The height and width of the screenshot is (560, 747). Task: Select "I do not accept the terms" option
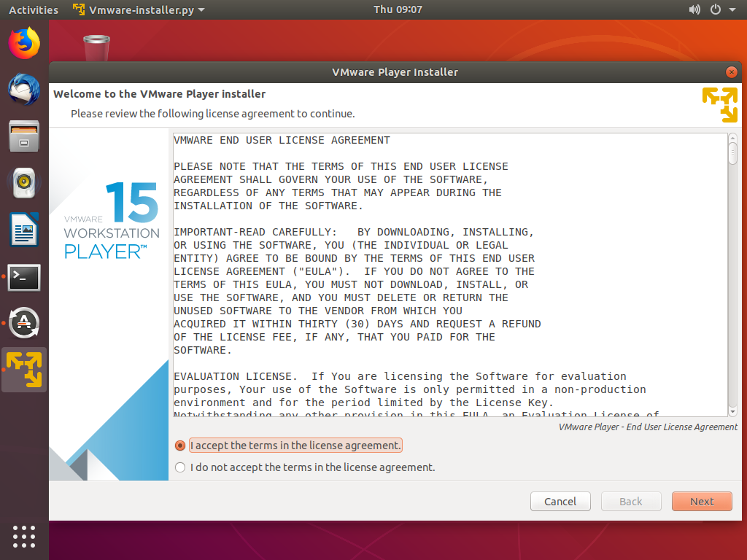tap(180, 467)
